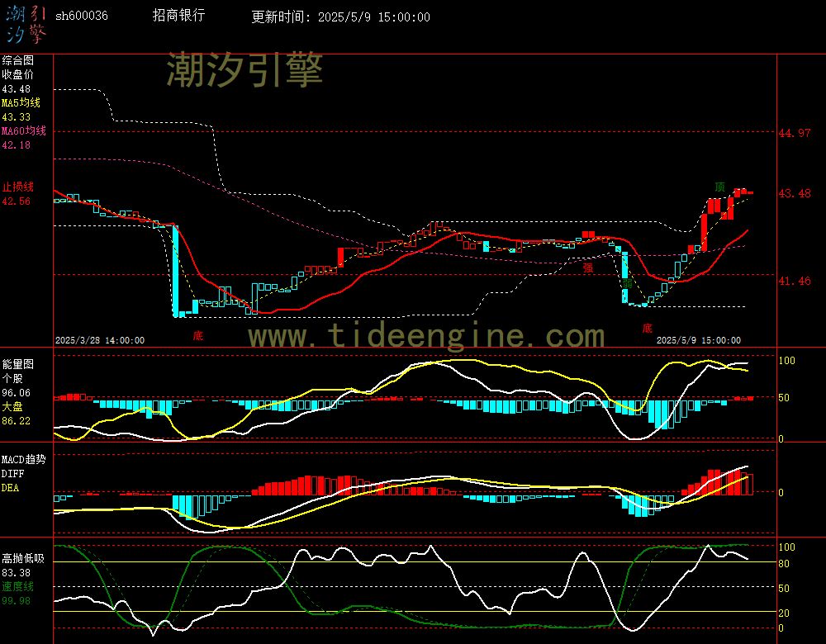Select the stock code sh600036
This screenshot has height=644, width=826.
tap(82, 16)
